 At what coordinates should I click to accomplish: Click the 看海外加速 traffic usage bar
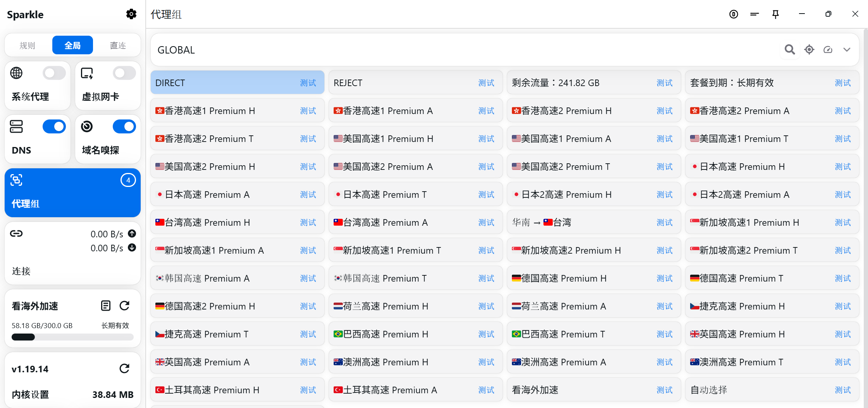pyautogui.click(x=72, y=337)
